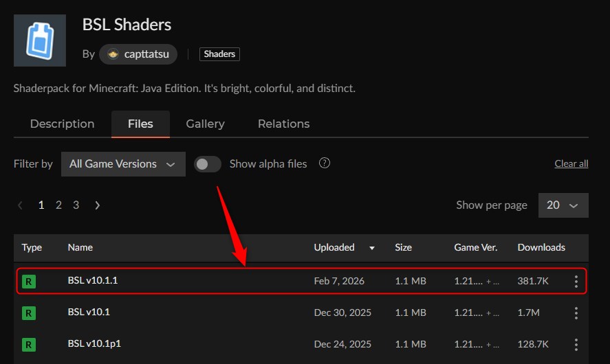Go to next page arrow
Screen dimensions: 610x364
pyautogui.click(x=97, y=205)
